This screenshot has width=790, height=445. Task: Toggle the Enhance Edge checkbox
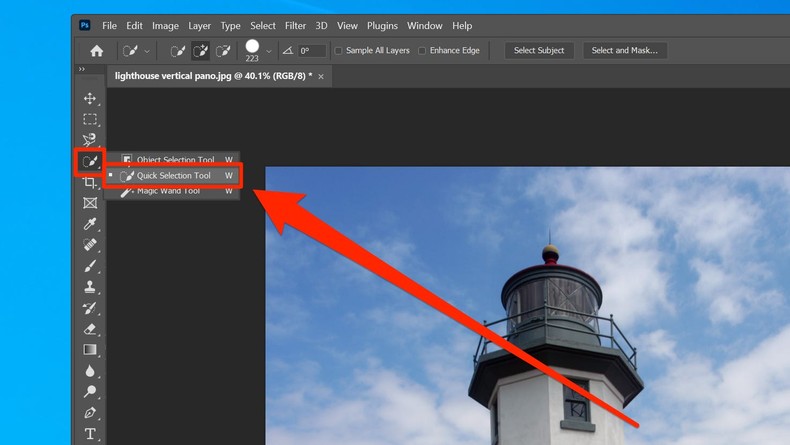pyautogui.click(x=422, y=51)
